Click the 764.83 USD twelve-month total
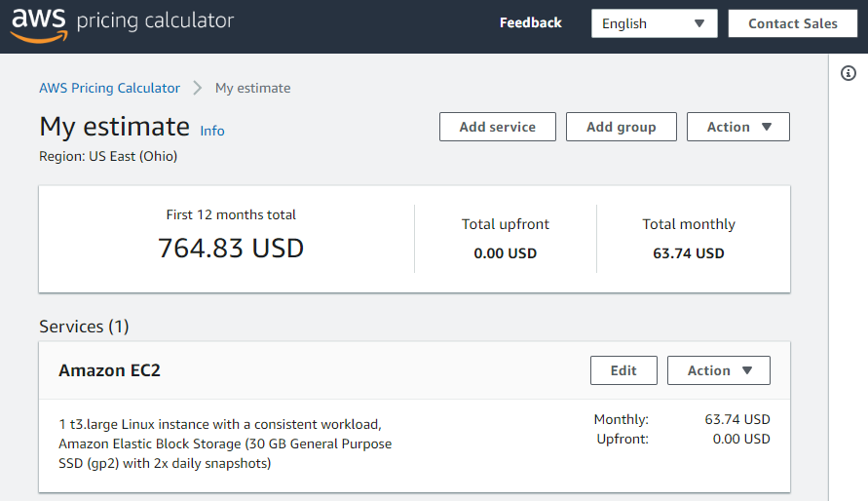Viewport: 868px width, 501px height. click(231, 249)
